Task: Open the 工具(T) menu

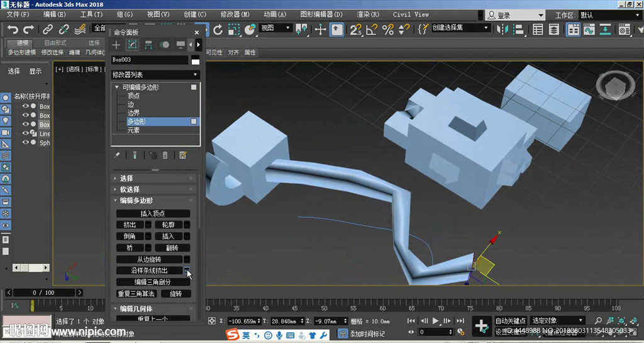Action: [x=91, y=14]
